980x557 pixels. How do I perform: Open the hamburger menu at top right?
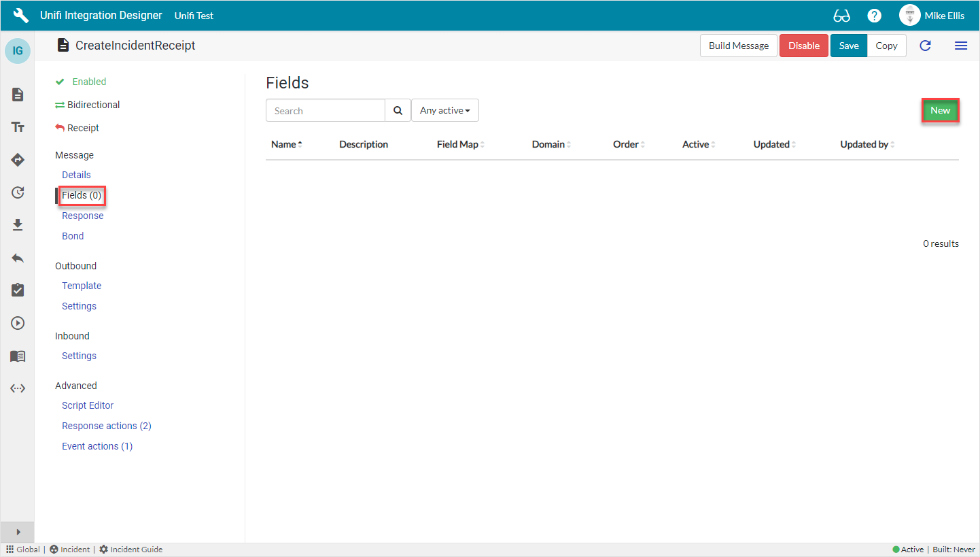pyautogui.click(x=961, y=46)
